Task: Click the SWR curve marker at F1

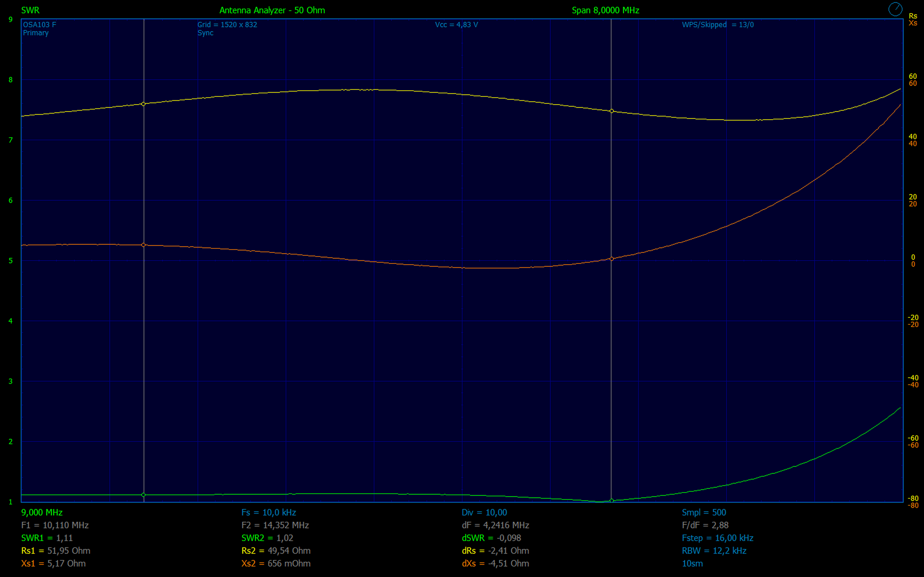Action: [x=144, y=495]
